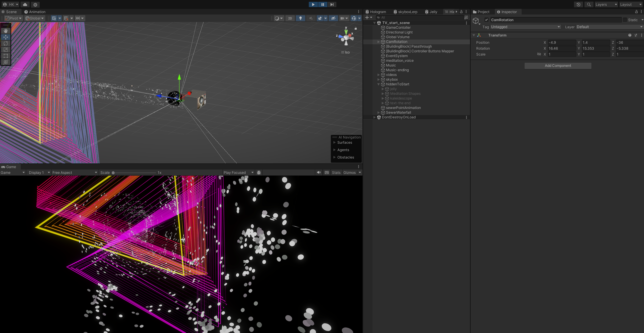Collapse the hiddenToStart hierarchy item

(378, 84)
